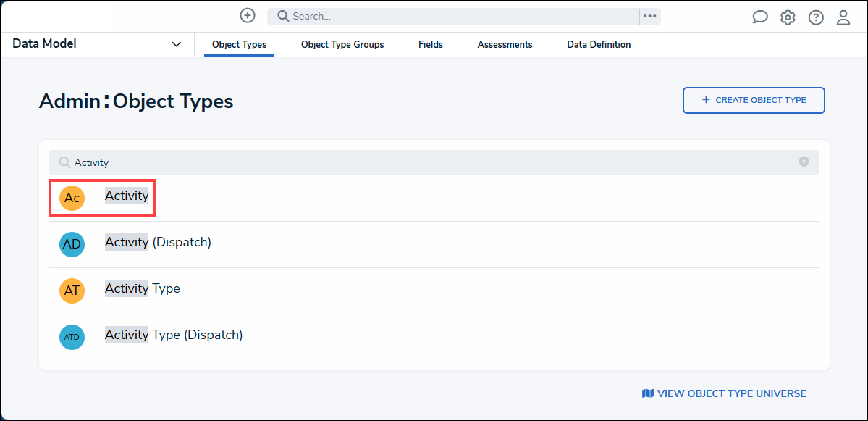Clear the Activity filter text
The height and width of the screenshot is (421, 868).
804,162
